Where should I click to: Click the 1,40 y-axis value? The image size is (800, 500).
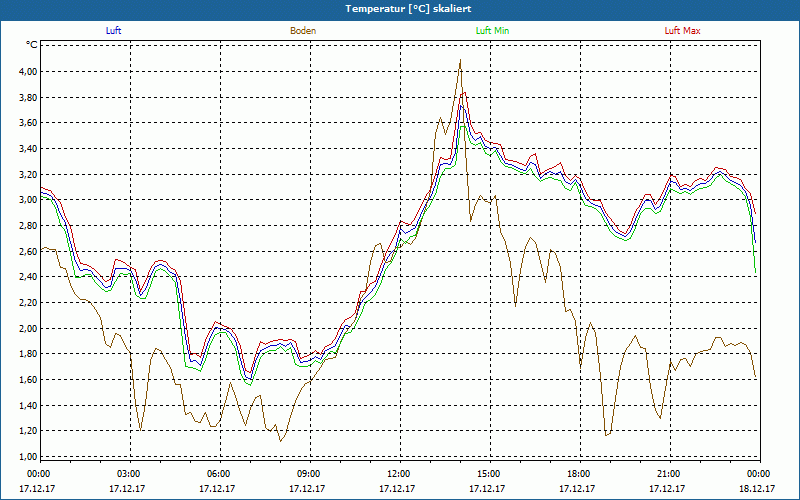(x=30, y=406)
